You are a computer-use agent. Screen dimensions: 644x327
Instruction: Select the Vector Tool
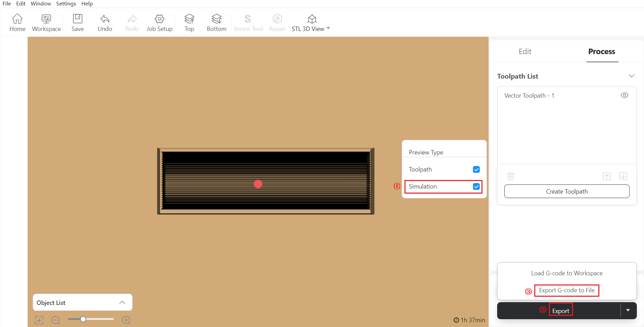coord(248,22)
